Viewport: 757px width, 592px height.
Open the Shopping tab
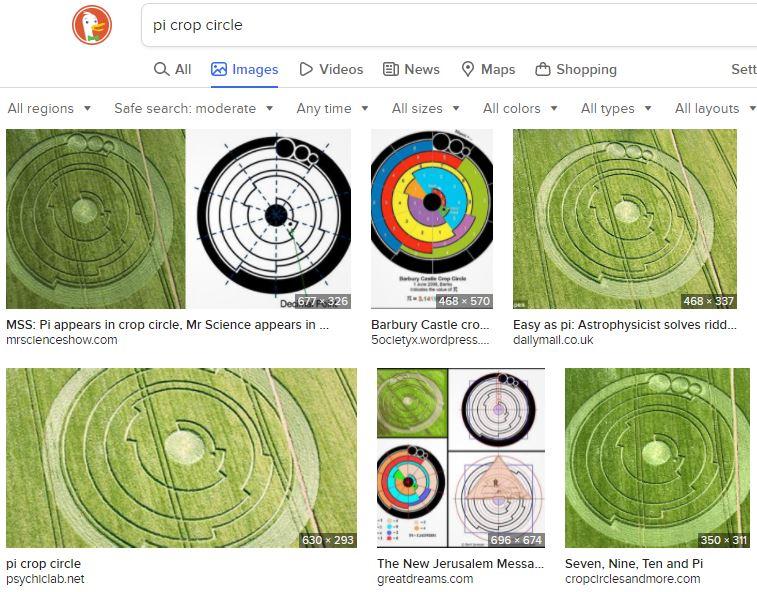coord(576,69)
